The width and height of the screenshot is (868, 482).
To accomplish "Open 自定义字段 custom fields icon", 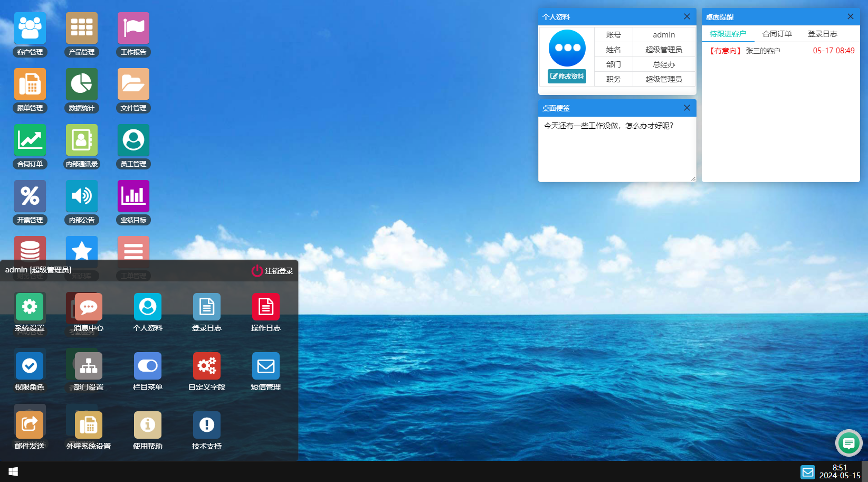I will 207,366.
